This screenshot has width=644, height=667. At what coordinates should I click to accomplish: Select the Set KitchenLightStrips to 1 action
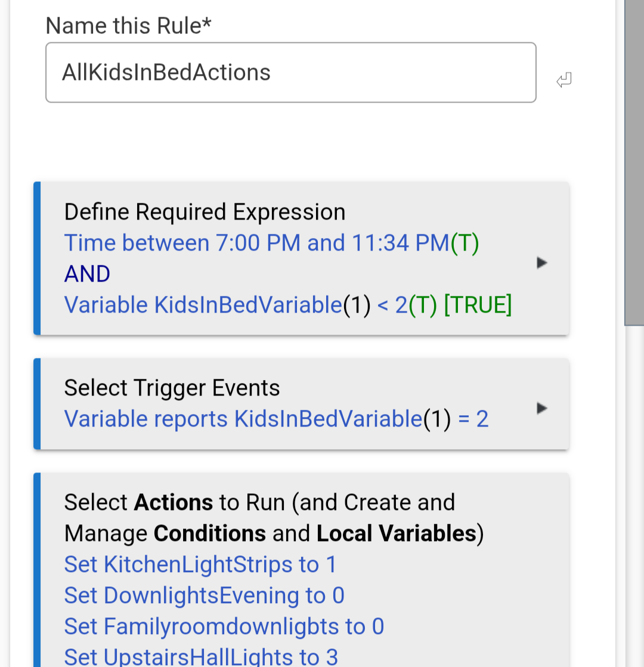(x=200, y=564)
